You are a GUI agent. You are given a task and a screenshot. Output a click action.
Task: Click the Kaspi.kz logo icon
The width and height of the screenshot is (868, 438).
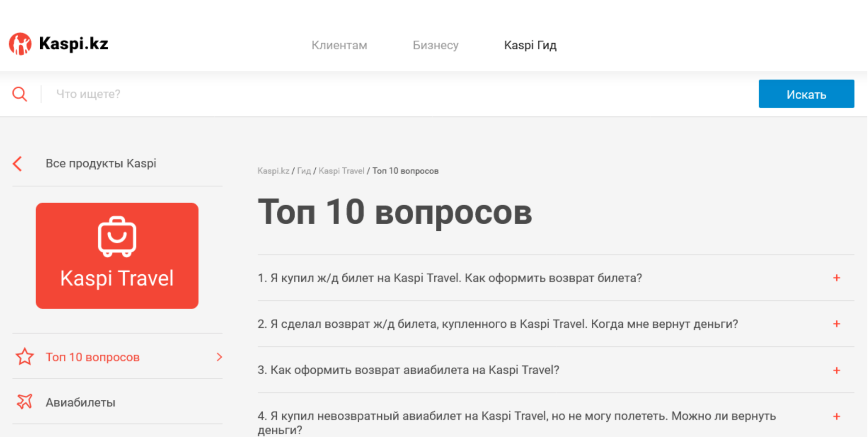tap(20, 44)
